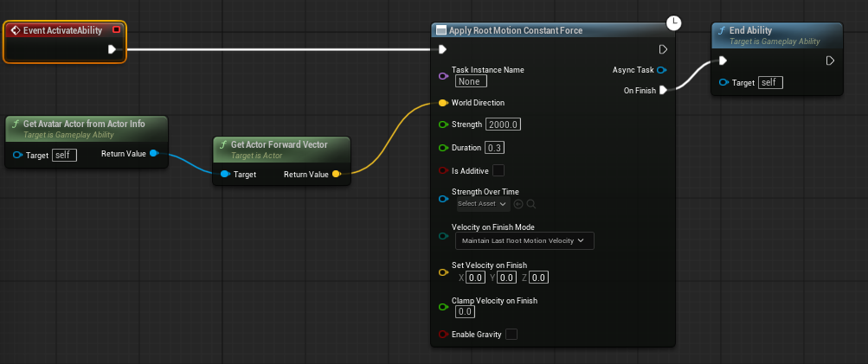Viewport: 868px width, 364px height.
Task: Click the Task Instance Name None field
Action: (x=471, y=81)
